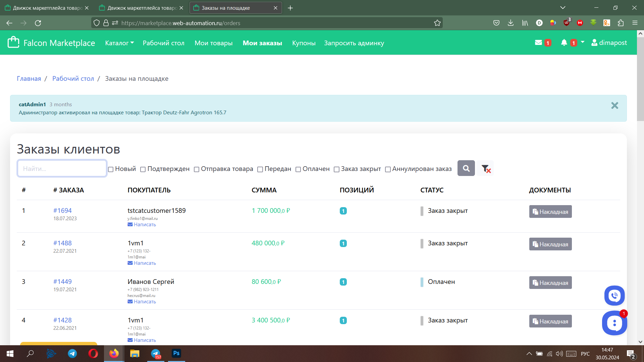This screenshot has width=644, height=362.
Task: Click the Falcon Marketplace bag logo
Action: (13, 42)
